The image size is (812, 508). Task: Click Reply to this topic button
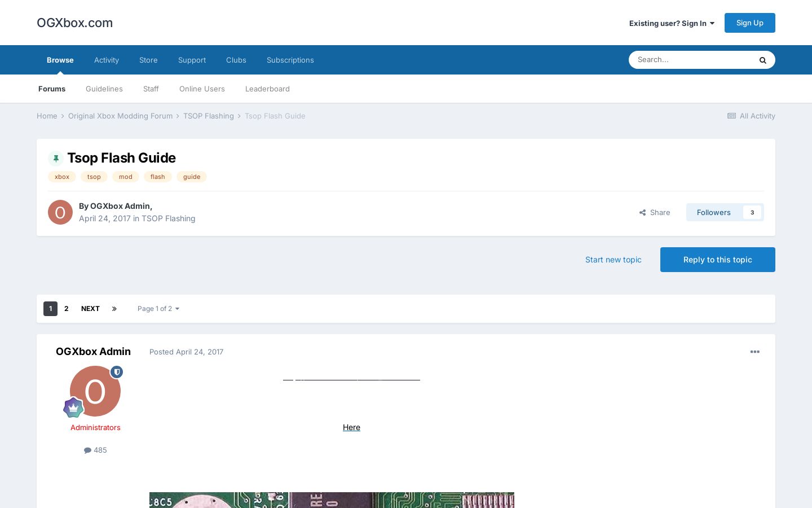[718, 260]
